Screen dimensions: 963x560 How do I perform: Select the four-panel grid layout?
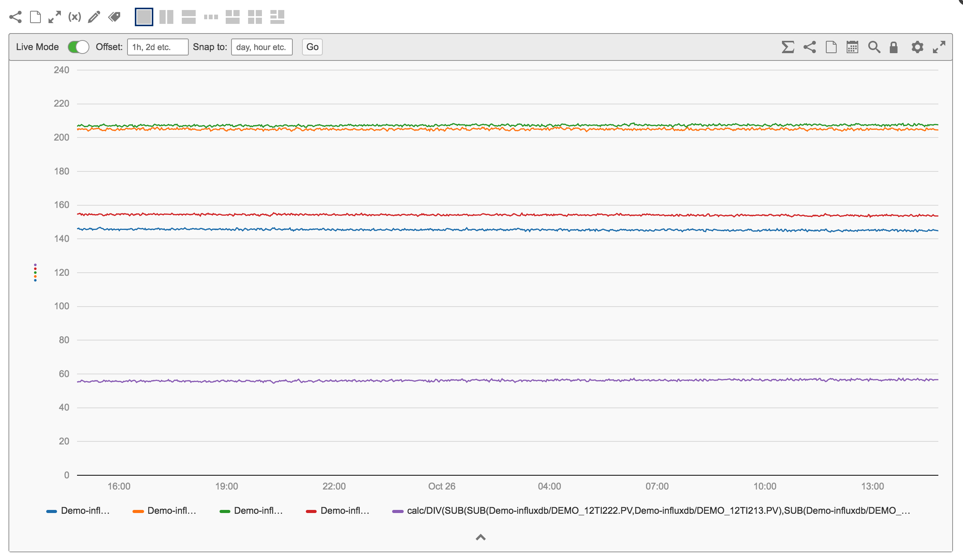point(255,17)
